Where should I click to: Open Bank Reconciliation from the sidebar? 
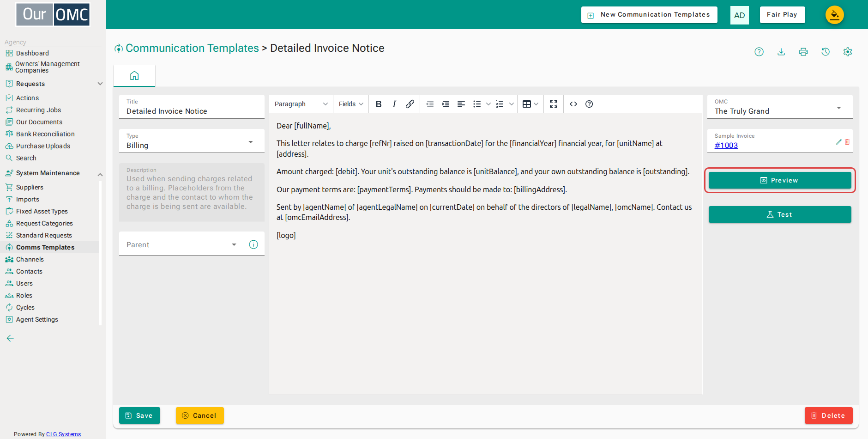click(45, 134)
